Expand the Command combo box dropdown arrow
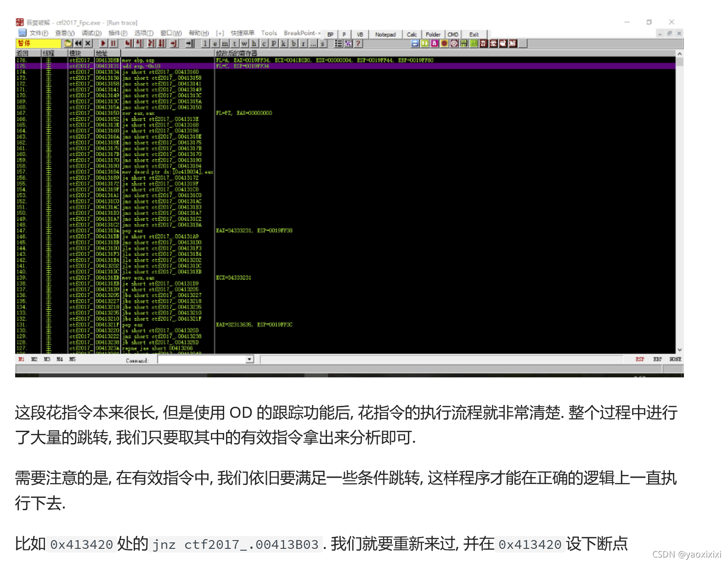 point(249,359)
